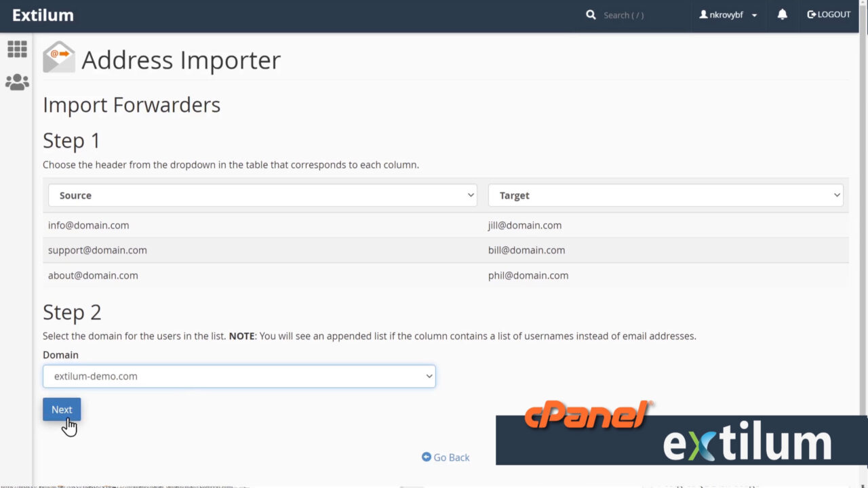Click the user account icon beside nkrovybf
Screen dimensions: 868x488
[704, 14]
